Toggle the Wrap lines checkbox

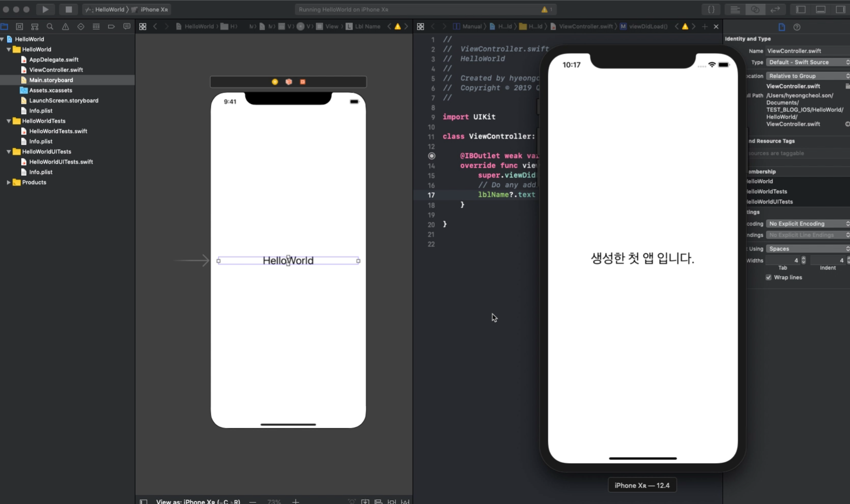[768, 277]
